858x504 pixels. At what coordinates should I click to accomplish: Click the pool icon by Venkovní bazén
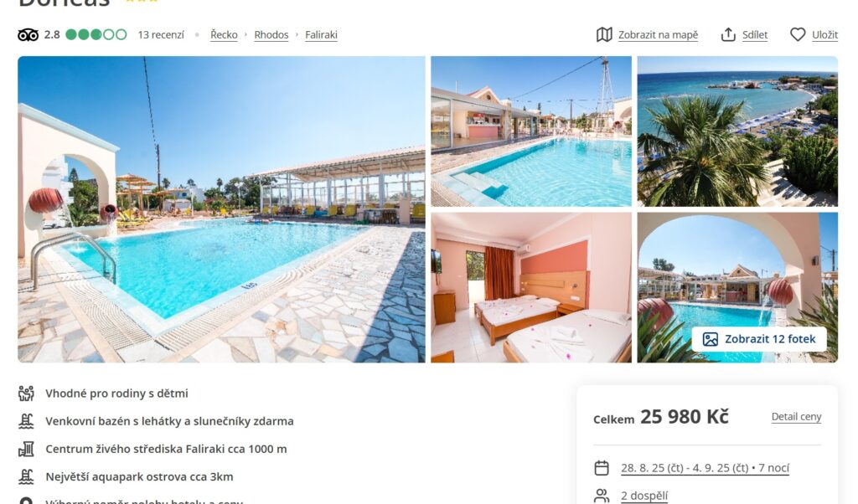(26, 421)
